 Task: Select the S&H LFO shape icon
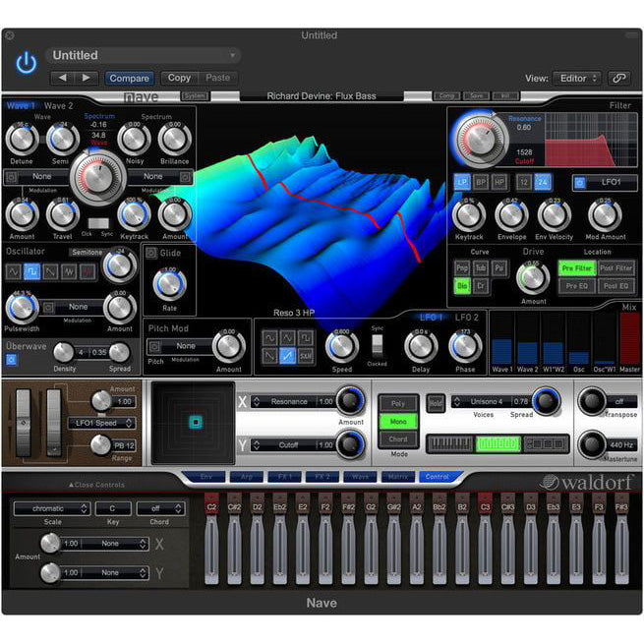[x=306, y=356]
